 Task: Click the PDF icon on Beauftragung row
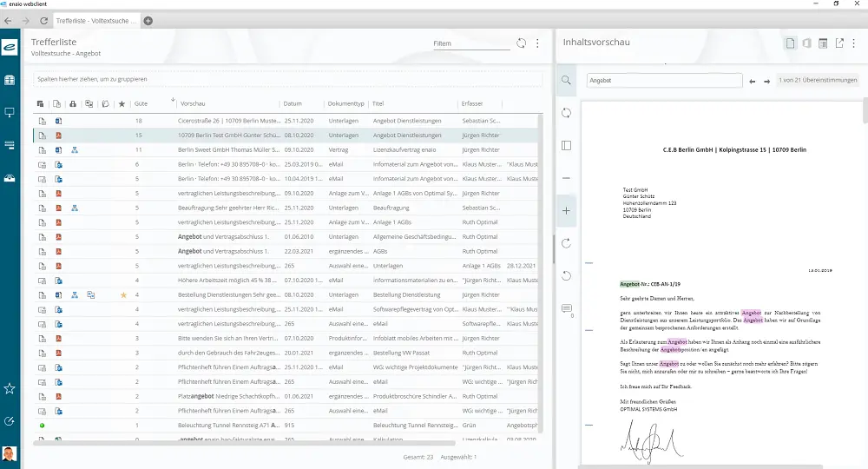click(58, 208)
